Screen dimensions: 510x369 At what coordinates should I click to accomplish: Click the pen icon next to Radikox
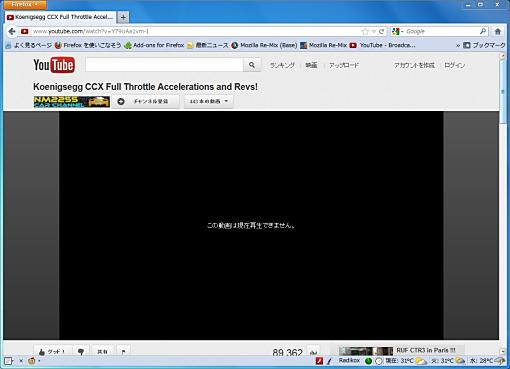point(329,361)
